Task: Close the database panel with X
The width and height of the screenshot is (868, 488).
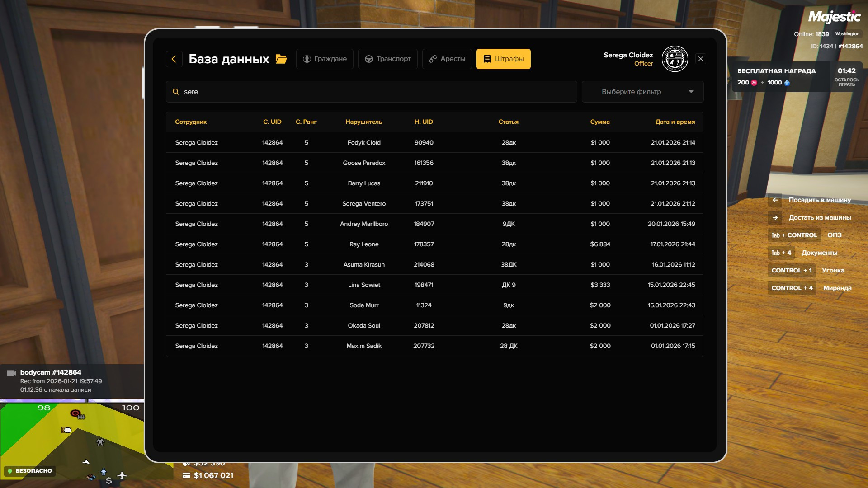Action: coord(701,59)
